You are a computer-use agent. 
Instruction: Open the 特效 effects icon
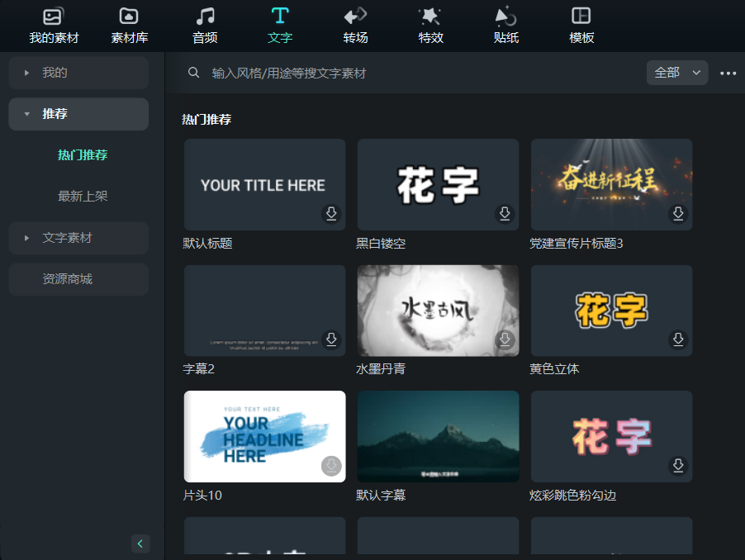(x=429, y=25)
